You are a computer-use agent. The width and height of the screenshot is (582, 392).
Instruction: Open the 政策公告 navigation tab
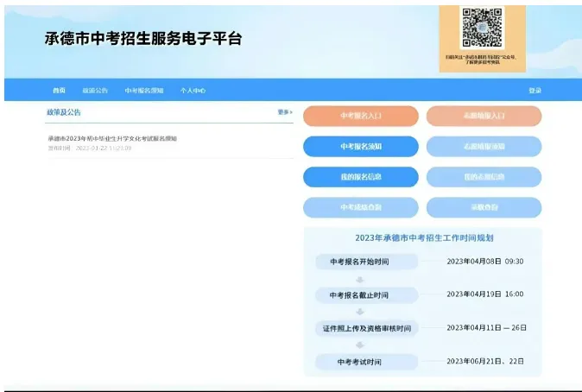(95, 90)
